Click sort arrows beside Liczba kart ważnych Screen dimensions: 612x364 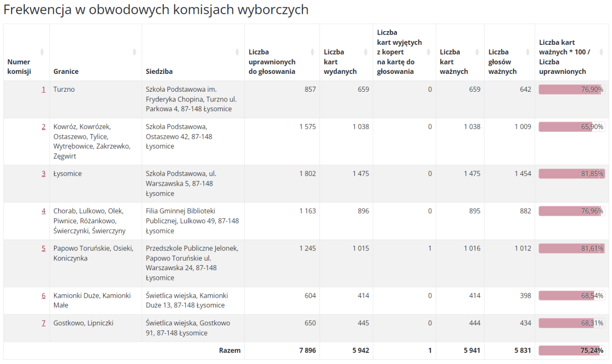coord(477,52)
